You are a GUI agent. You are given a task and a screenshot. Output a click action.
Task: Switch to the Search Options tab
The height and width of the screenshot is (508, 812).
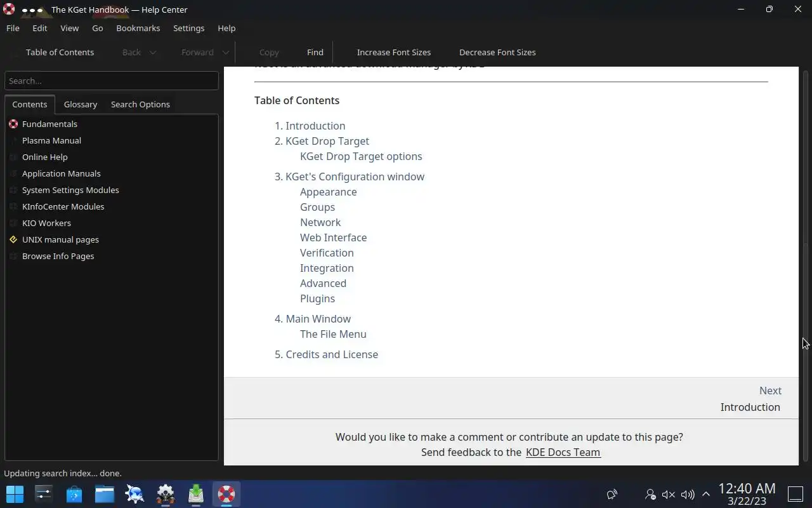pyautogui.click(x=140, y=104)
